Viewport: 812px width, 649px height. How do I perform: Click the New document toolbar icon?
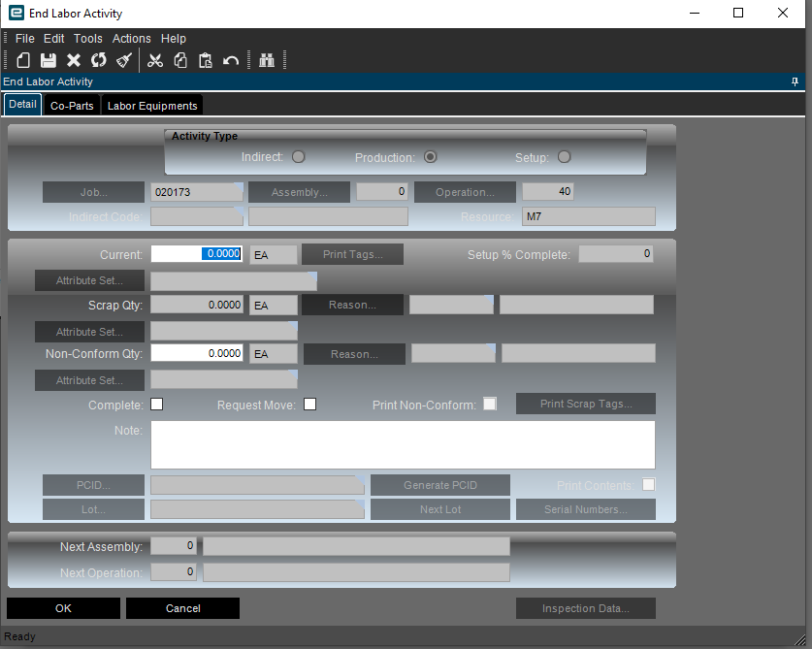[22, 60]
